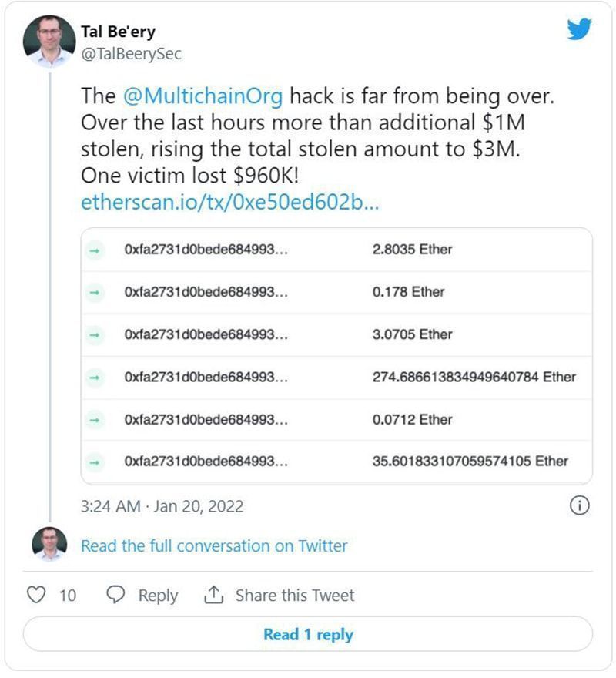Click the Share this Tweet upload icon
Viewport: 616px width, 678px height.
pos(213,595)
